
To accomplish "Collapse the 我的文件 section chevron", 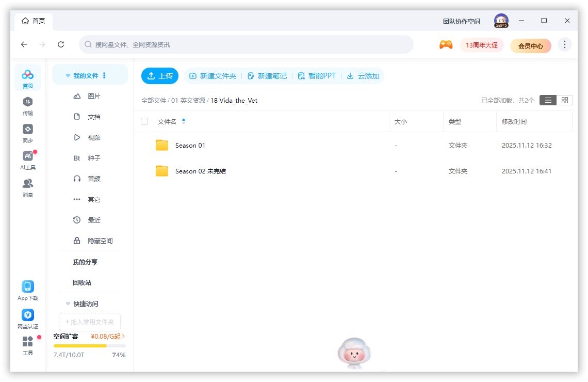I will [67, 74].
